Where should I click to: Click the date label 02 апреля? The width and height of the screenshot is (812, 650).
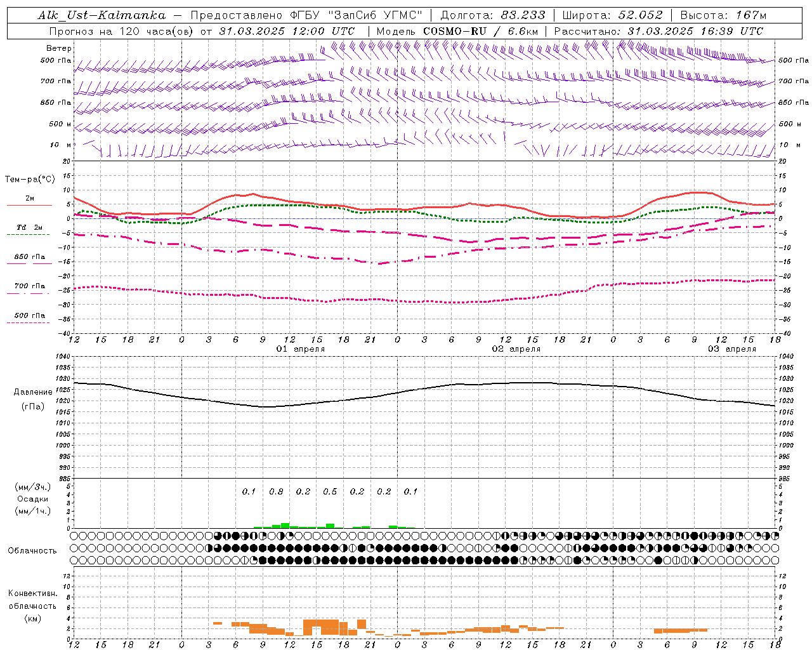(516, 349)
